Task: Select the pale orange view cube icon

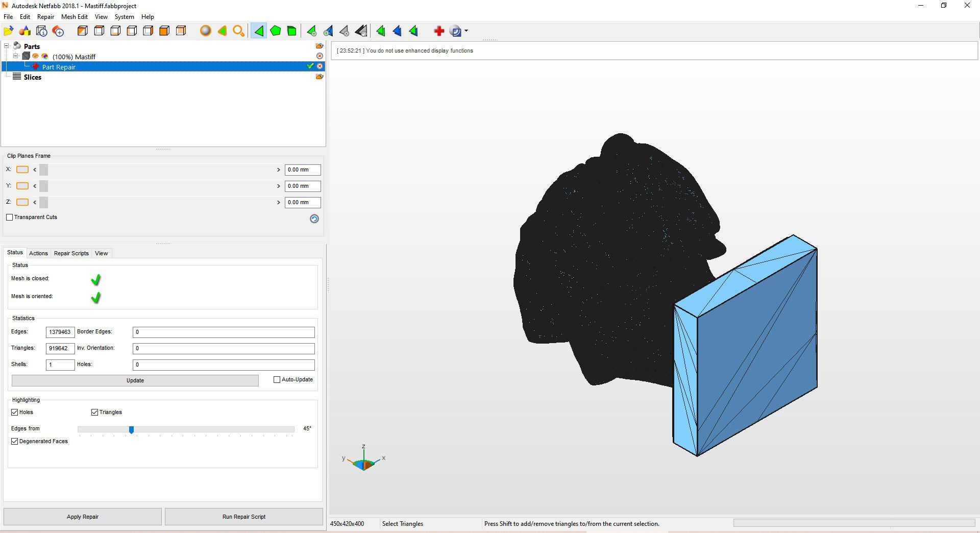Action: tap(181, 31)
